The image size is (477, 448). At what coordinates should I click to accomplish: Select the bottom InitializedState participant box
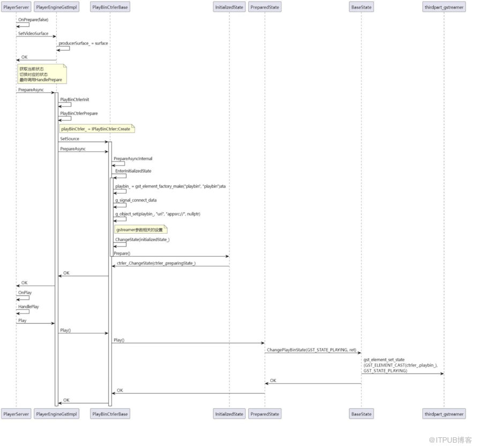[229, 414]
